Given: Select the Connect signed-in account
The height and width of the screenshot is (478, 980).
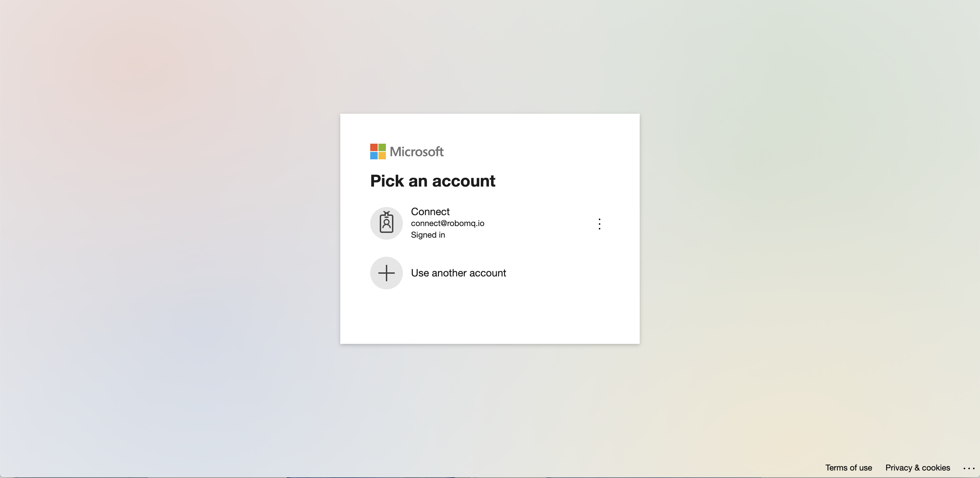Looking at the screenshot, I should pyautogui.click(x=489, y=223).
